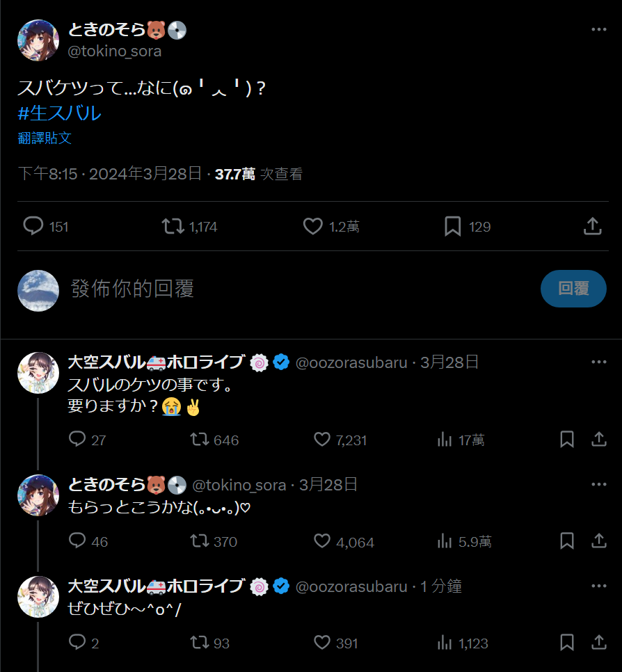
Task: Like the reply with 7,231 likes
Action: coord(321,440)
